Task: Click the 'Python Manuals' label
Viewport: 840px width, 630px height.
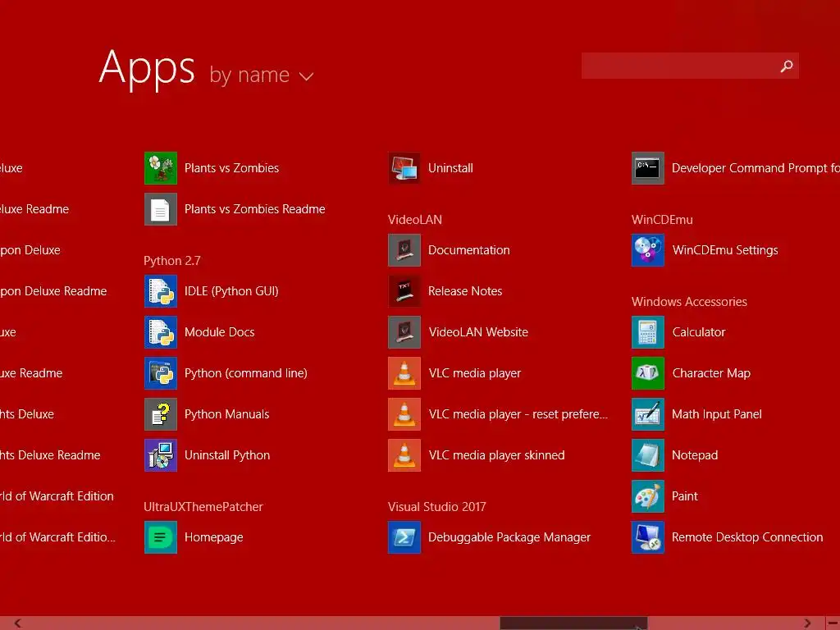Action: (227, 414)
